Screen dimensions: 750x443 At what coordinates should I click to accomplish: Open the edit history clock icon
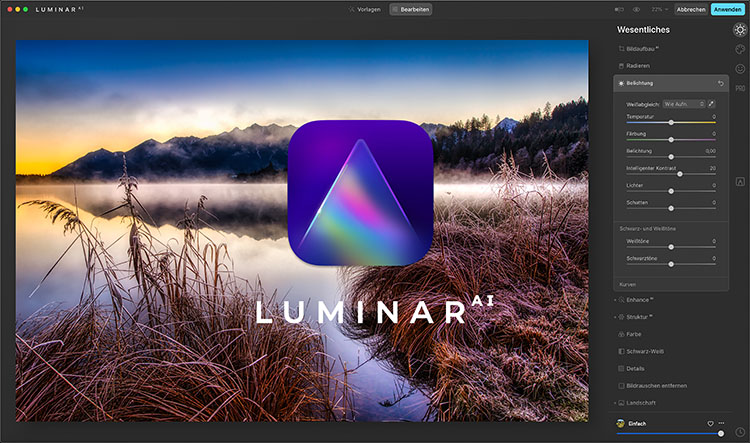[x=740, y=432]
